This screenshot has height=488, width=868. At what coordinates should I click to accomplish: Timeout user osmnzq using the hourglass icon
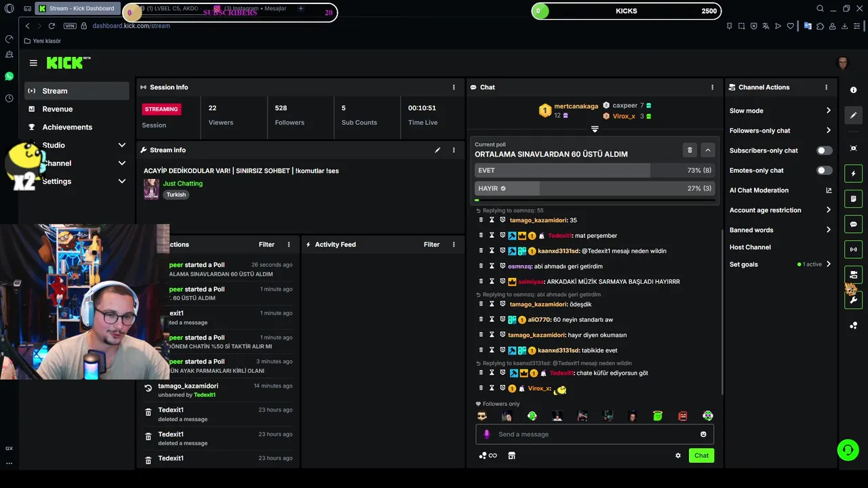click(492, 266)
